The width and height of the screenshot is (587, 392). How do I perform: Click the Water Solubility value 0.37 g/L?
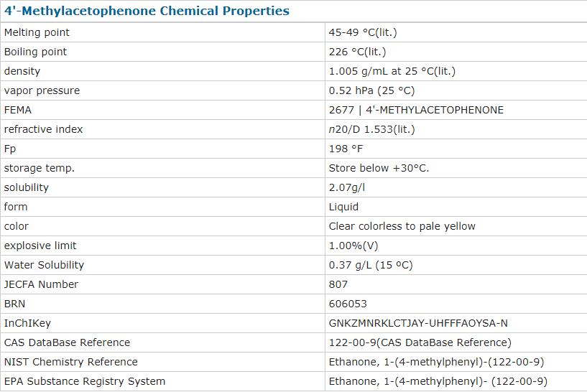pos(371,265)
